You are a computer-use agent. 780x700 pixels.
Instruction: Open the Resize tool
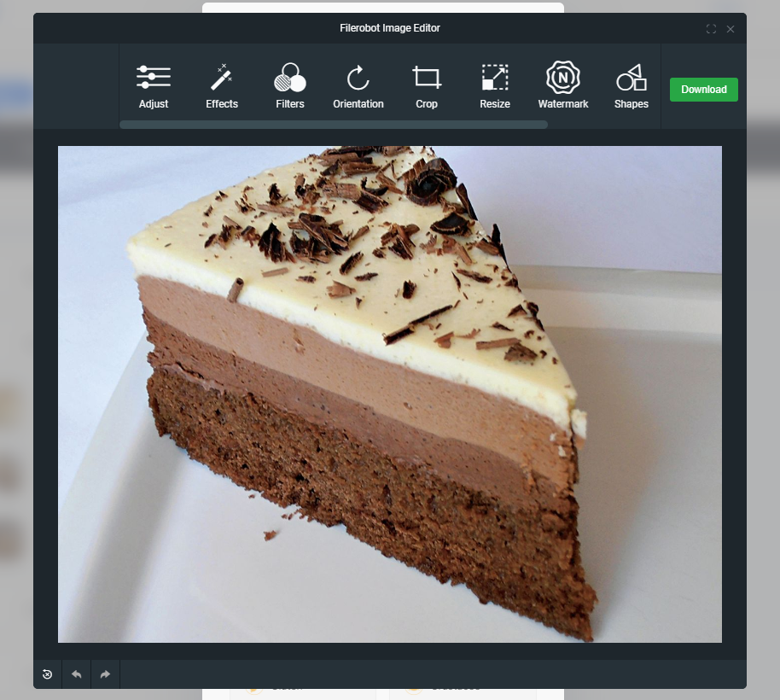click(x=494, y=85)
